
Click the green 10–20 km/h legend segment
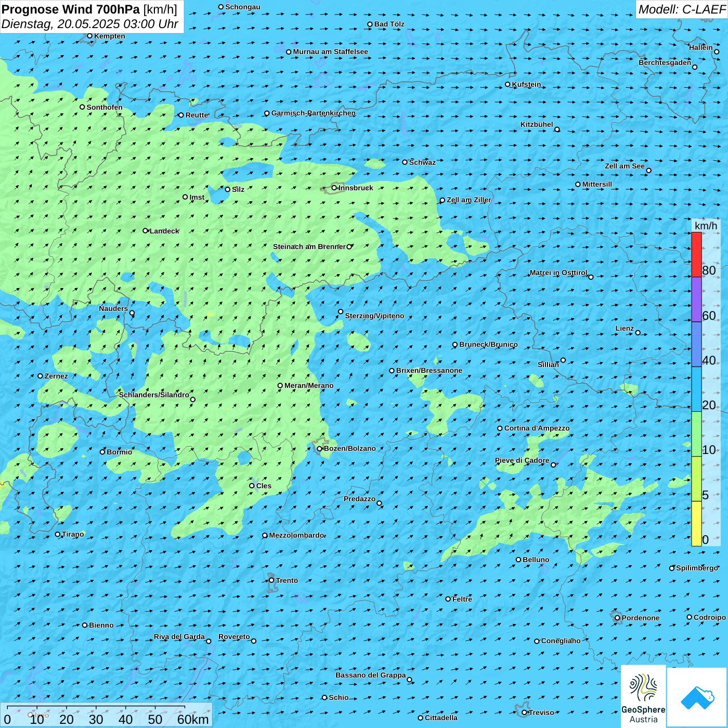tap(696, 434)
